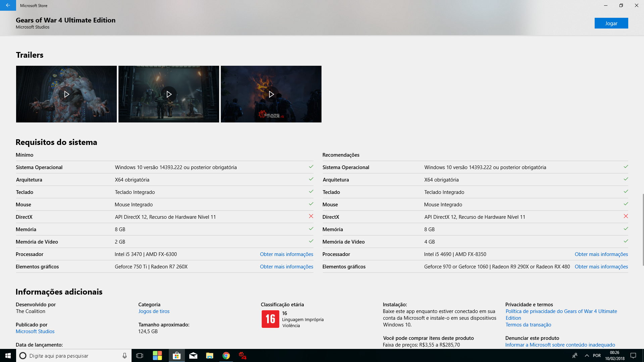This screenshot has height=362, width=644.
Task: Click the checkmark for recommended Arquitetura
Action: pos(626,179)
